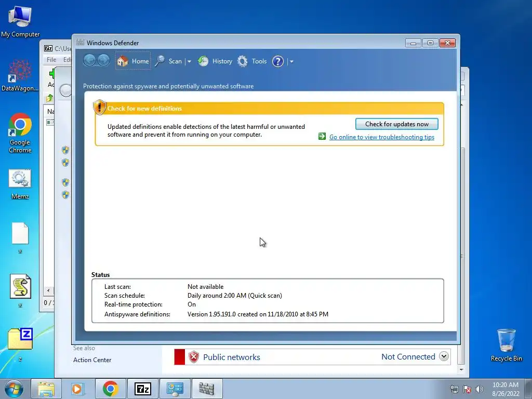Open My Computer desktop icon
The image size is (532, 399).
coord(20,21)
